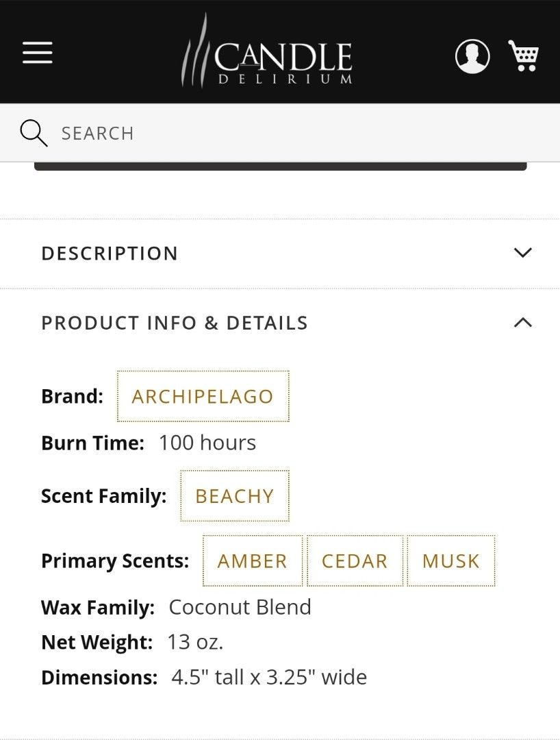The height and width of the screenshot is (740, 560).
Task: Select the CEDAR primary scent tag
Action: pos(354,560)
